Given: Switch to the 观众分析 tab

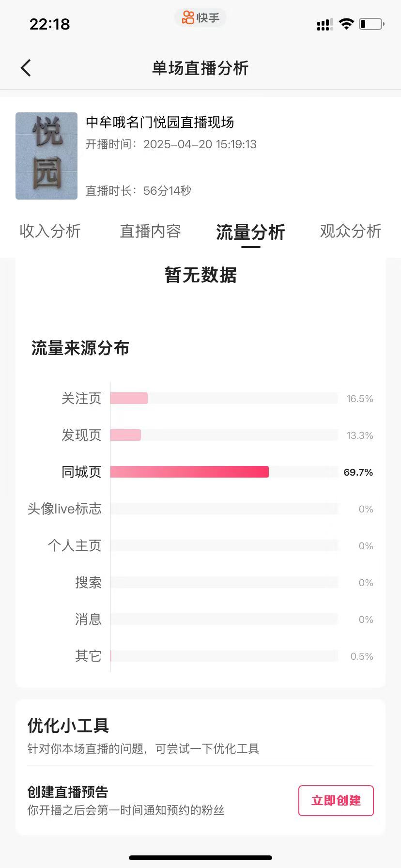Looking at the screenshot, I should (351, 231).
